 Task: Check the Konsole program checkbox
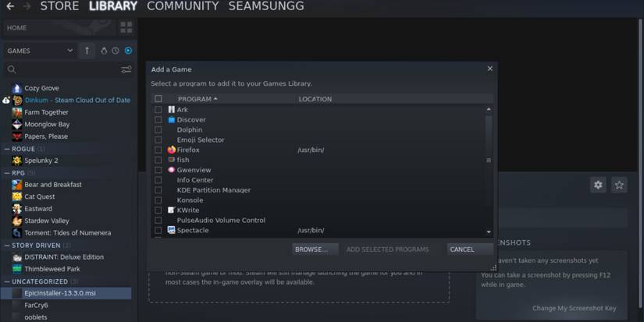pos(158,200)
